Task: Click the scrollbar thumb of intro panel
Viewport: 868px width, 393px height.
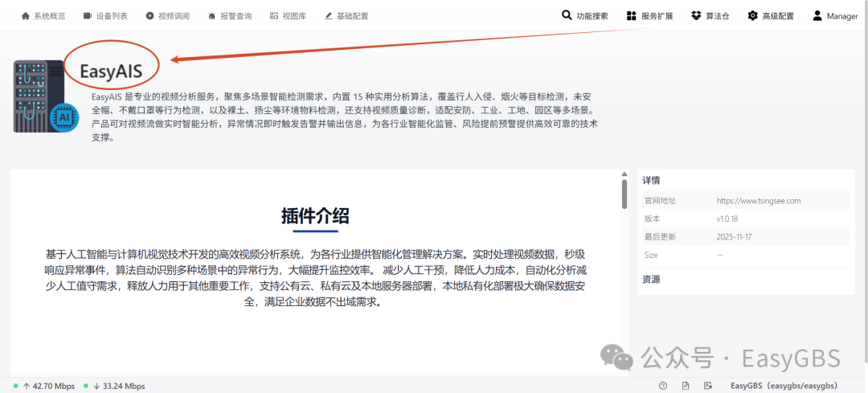Action: [x=624, y=194]
